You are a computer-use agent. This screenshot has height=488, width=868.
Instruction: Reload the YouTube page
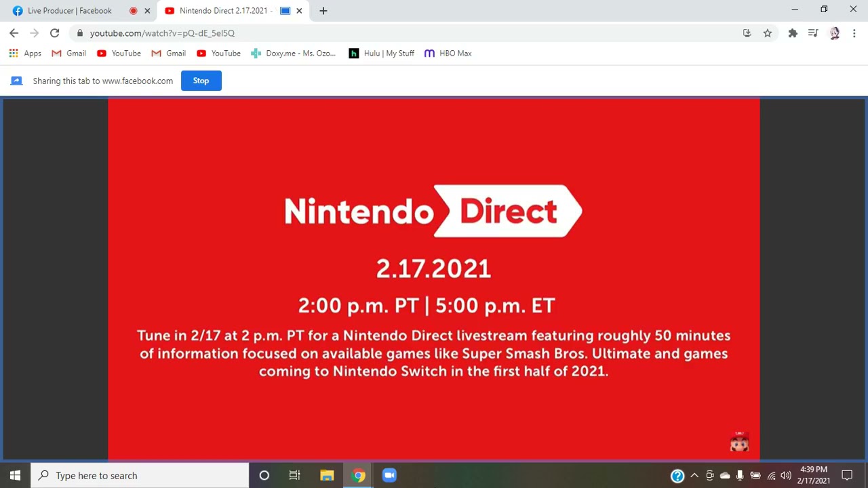pos(54,33)
